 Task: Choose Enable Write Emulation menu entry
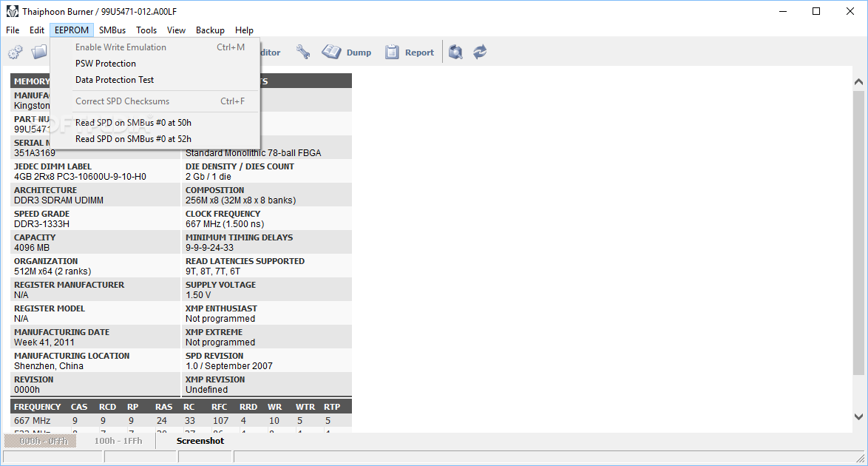(x=155, y=47)
